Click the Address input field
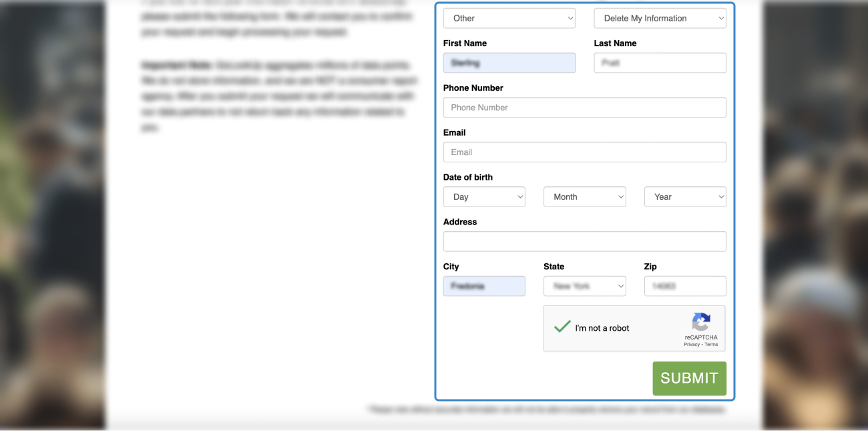The width and height of the screenshot is (868, 431). pyautogui.click(x=584, y=241)
